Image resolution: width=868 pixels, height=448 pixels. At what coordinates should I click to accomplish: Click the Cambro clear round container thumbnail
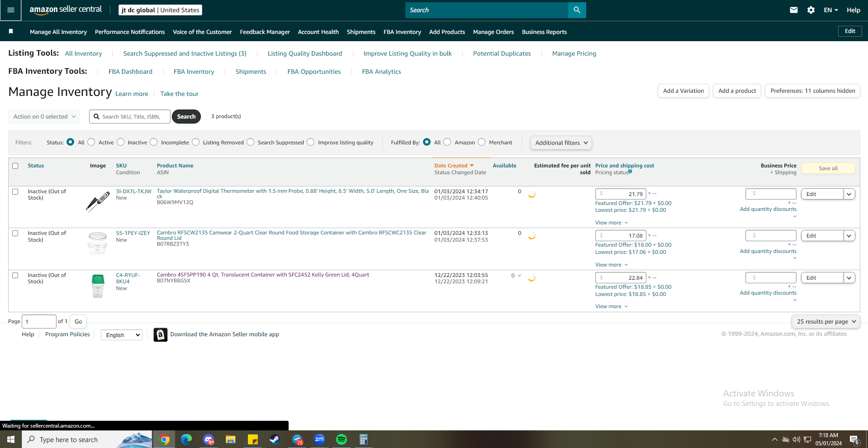pyautogui.click(x=98, y=243)
